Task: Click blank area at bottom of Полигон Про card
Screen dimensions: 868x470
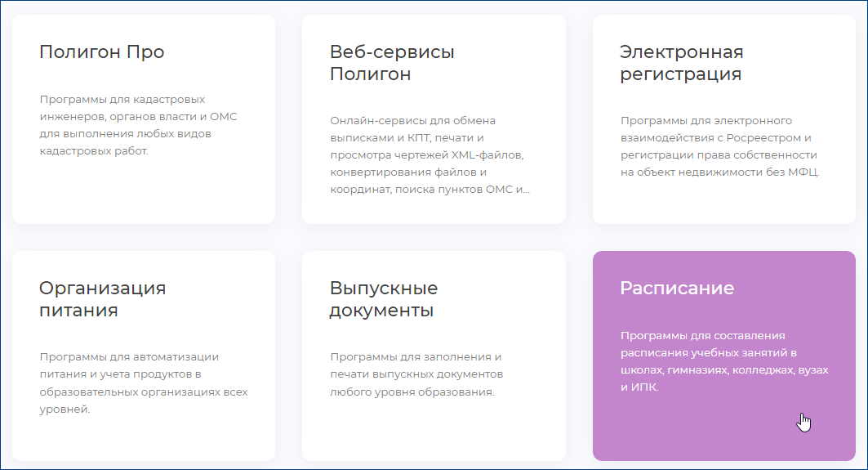Action: 143,192
